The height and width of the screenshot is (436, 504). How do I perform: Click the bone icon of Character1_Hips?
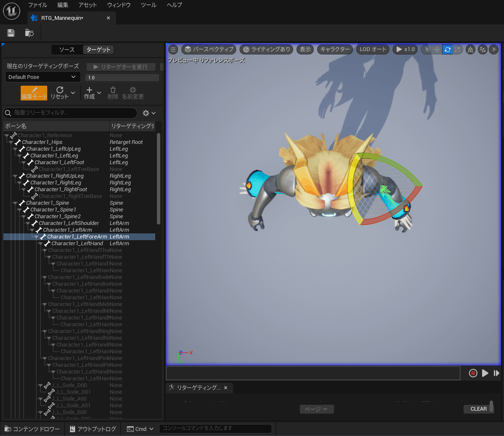18,142
